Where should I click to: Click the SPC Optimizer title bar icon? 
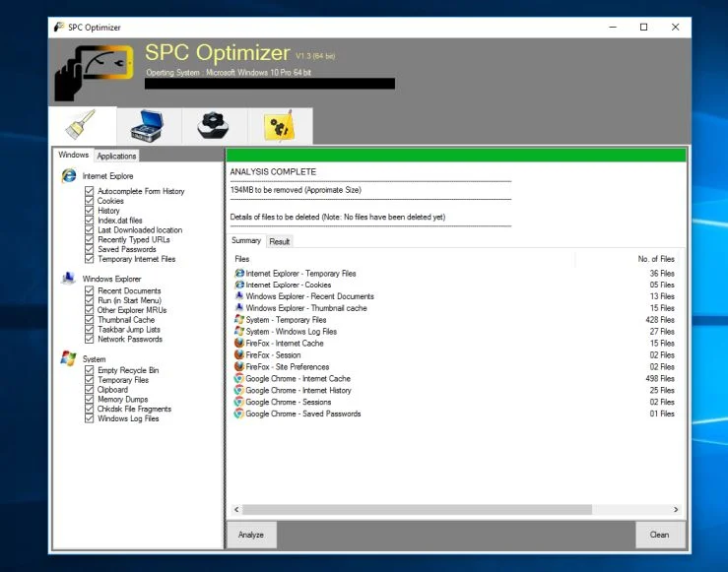pyautogui.click(x=59, y=27)
